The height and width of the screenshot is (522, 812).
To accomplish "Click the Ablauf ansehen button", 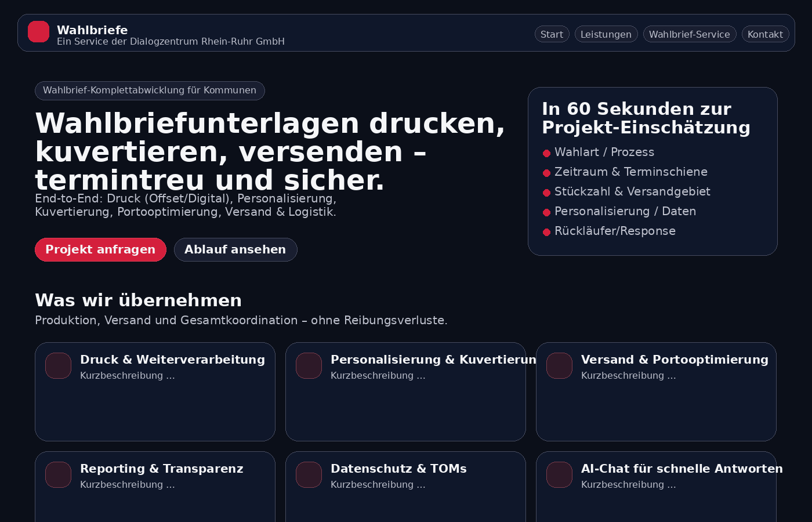I will 235,249.
